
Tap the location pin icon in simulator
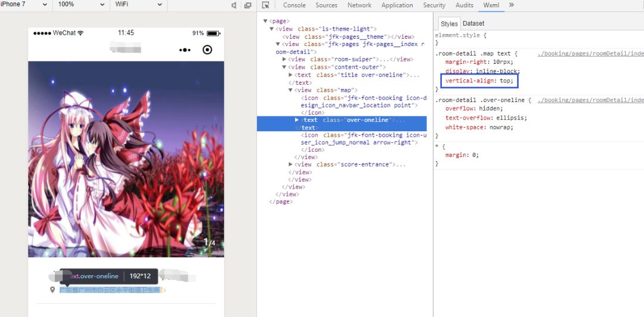(52, 290)
